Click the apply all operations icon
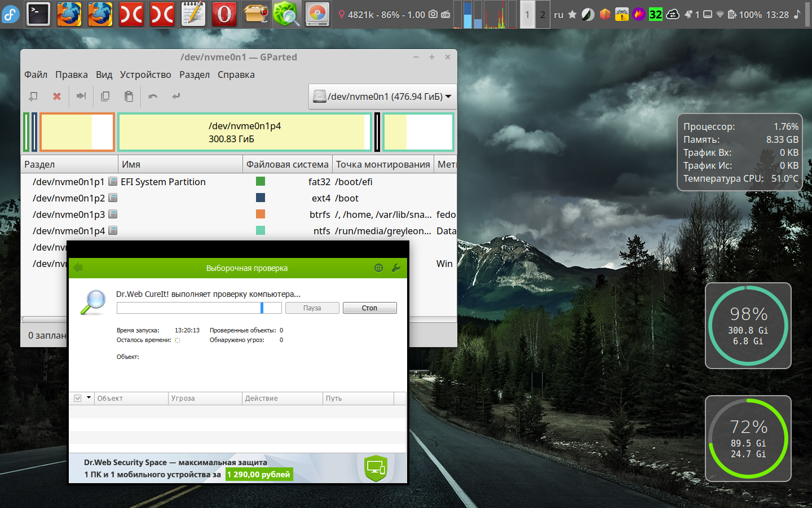 point(176,97)
